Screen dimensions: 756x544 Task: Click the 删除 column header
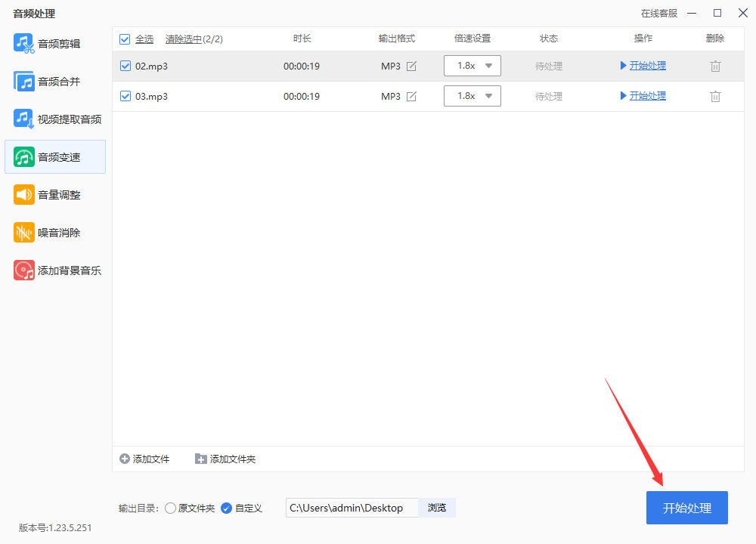coord(715,39)
